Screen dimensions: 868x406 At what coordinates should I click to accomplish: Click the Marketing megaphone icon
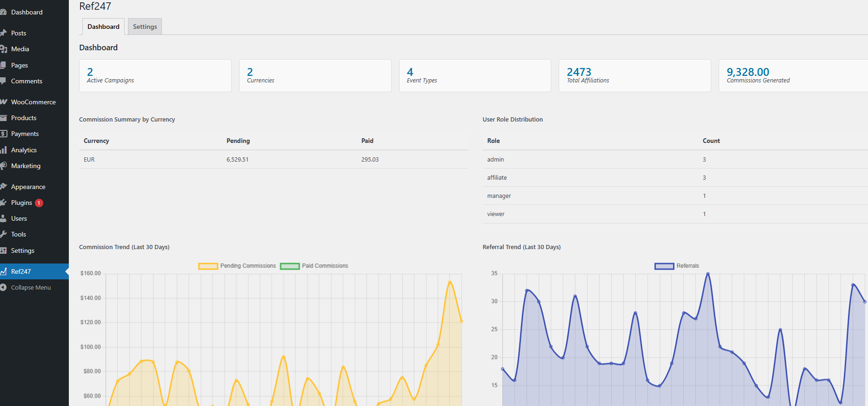pos(3,166)
